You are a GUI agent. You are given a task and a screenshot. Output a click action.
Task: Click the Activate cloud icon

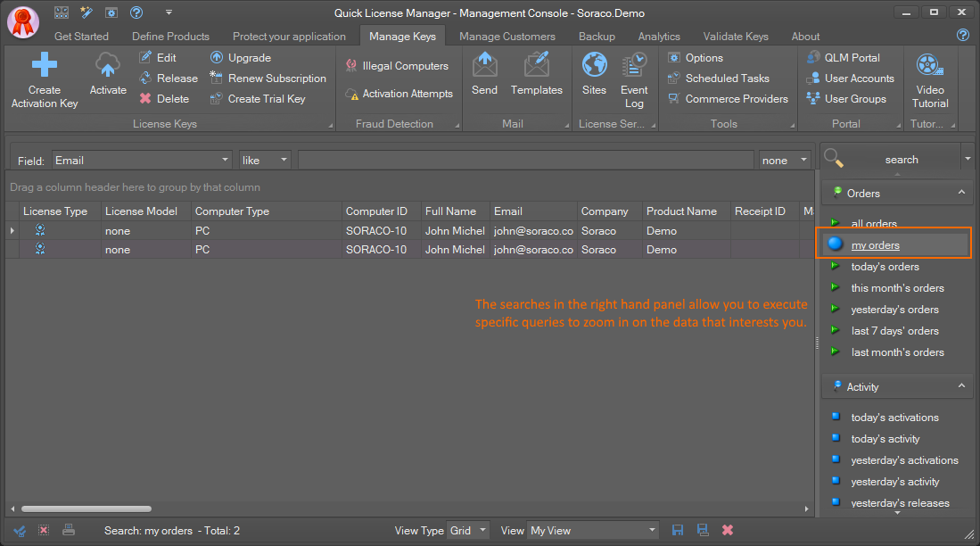[x=108, y=66]
